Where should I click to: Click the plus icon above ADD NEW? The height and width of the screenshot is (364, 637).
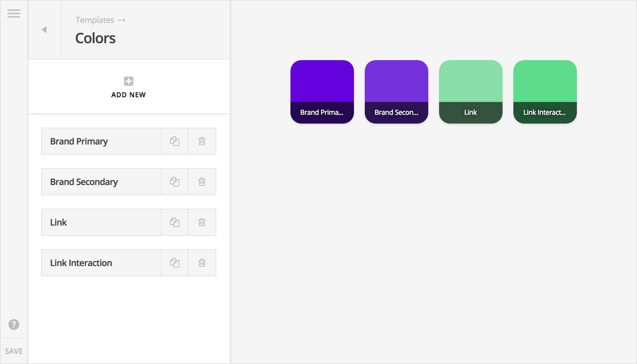point(128,81)
